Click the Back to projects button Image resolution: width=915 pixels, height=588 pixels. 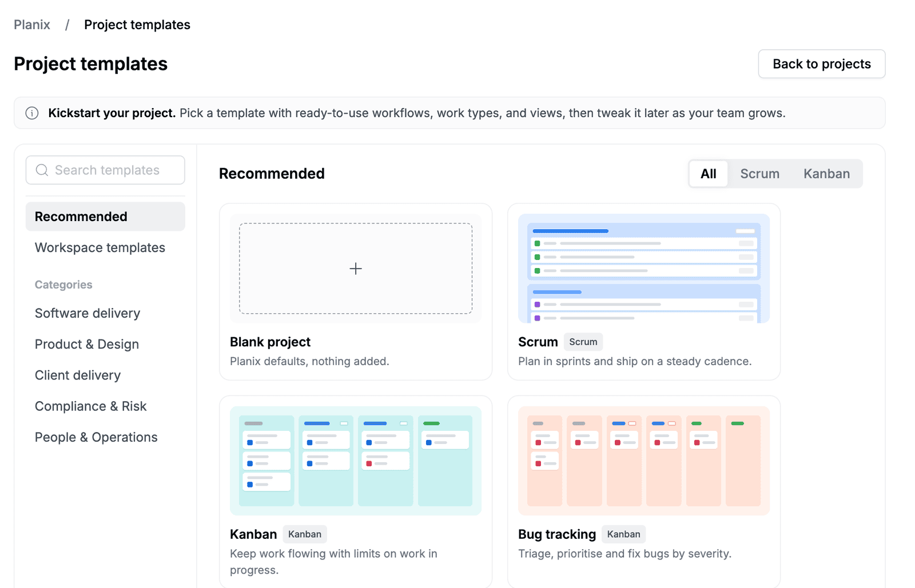[x=822, y=64]
